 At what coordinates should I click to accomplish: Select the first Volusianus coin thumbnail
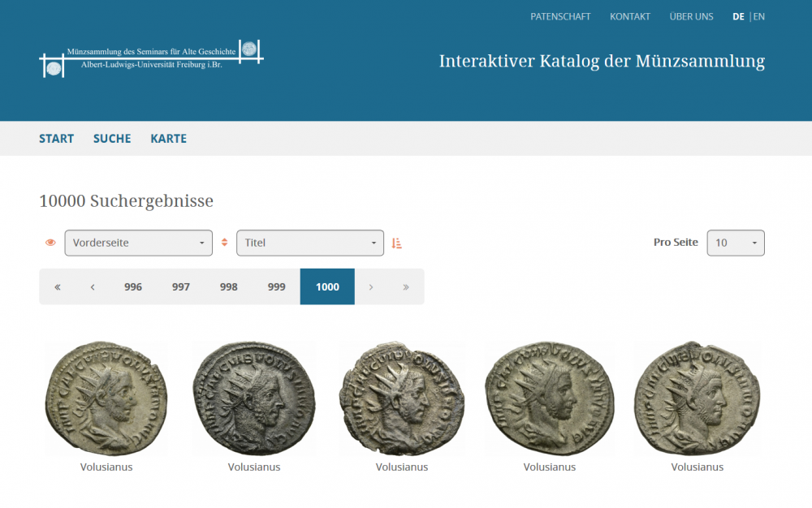[106, 399]
